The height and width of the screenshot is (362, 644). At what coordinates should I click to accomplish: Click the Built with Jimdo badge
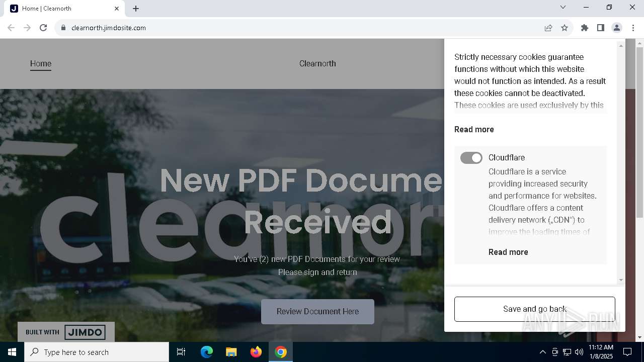[x=66, y=332]
